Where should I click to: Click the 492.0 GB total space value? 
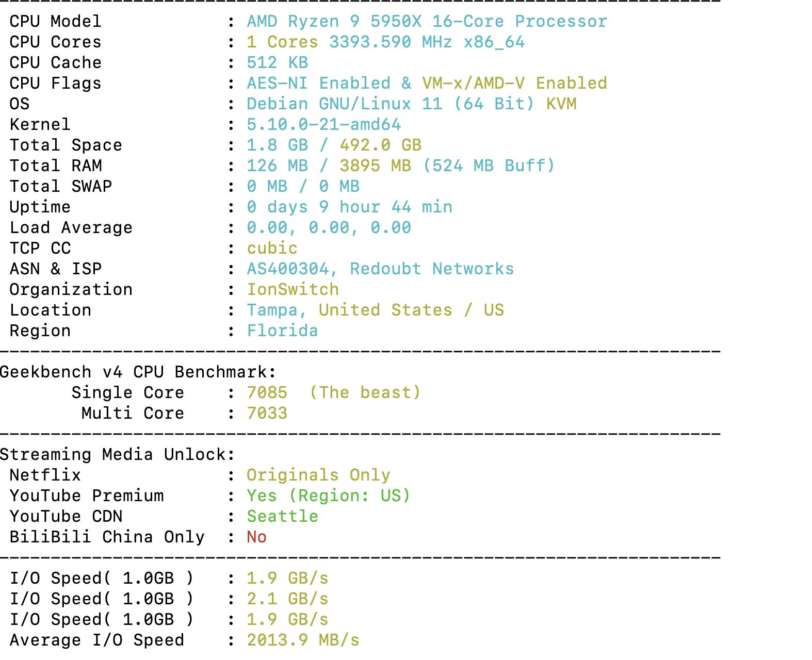coord(380,145)
